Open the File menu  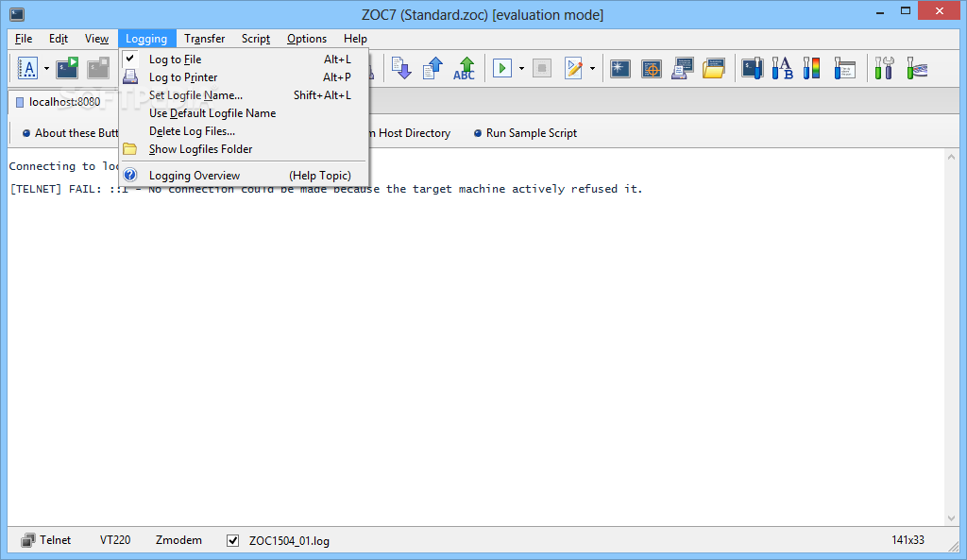24,38
